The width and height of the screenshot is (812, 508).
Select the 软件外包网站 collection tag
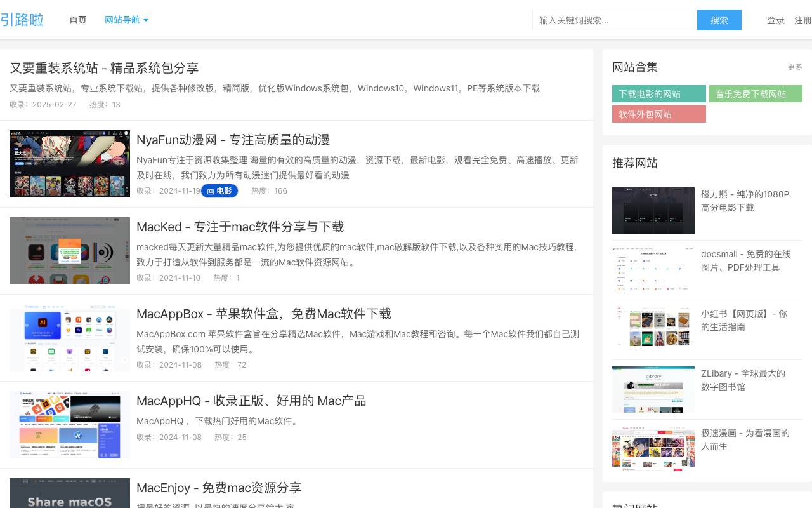[659, 114]
